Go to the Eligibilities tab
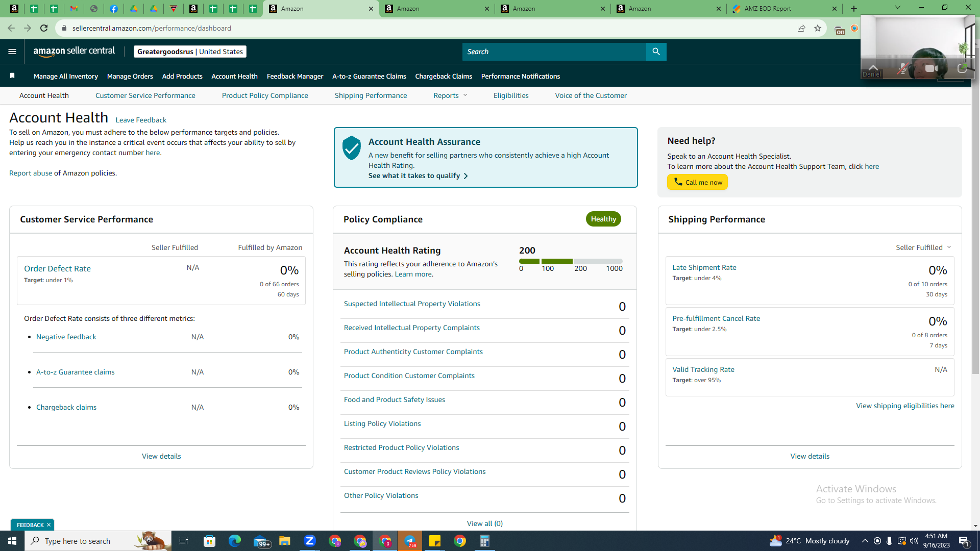 click(x=511, y=95)
